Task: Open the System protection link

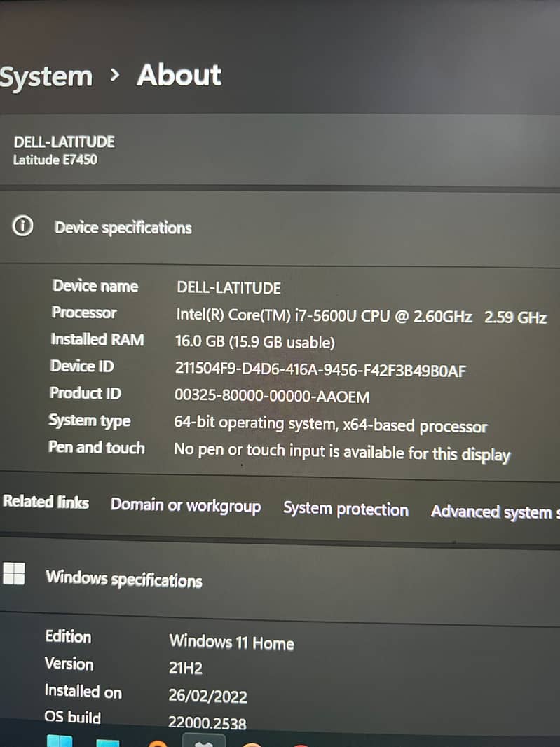Action: pyautogui.click(x=346, y=509)
